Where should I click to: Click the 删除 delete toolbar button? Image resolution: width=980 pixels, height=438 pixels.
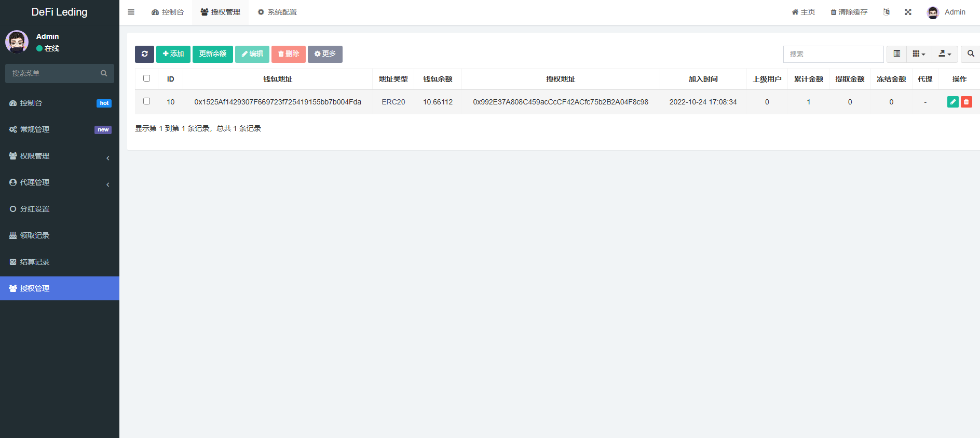pyautogui.click(x=289, y=54)
